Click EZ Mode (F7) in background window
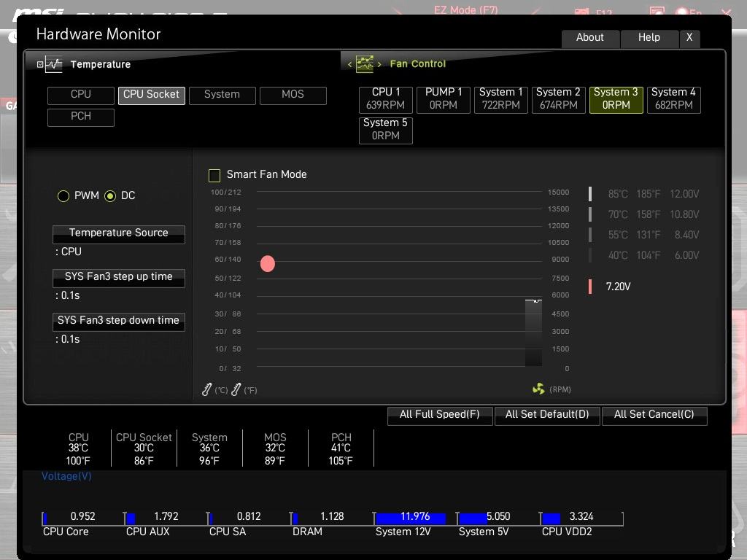The height and width of the screenshot is (560, 747). coord(466,9)
